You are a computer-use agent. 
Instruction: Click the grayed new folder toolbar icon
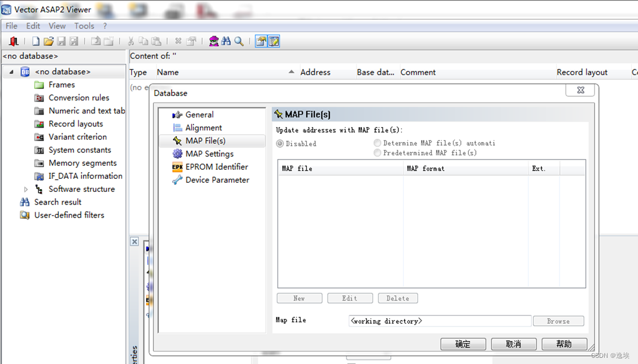click(x=108, y=41)
